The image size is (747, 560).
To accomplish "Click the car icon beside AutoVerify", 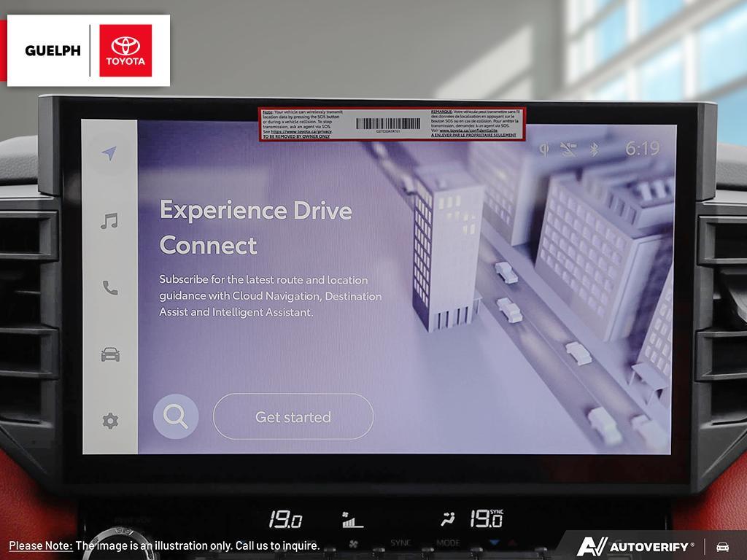I will pos(722,546).
